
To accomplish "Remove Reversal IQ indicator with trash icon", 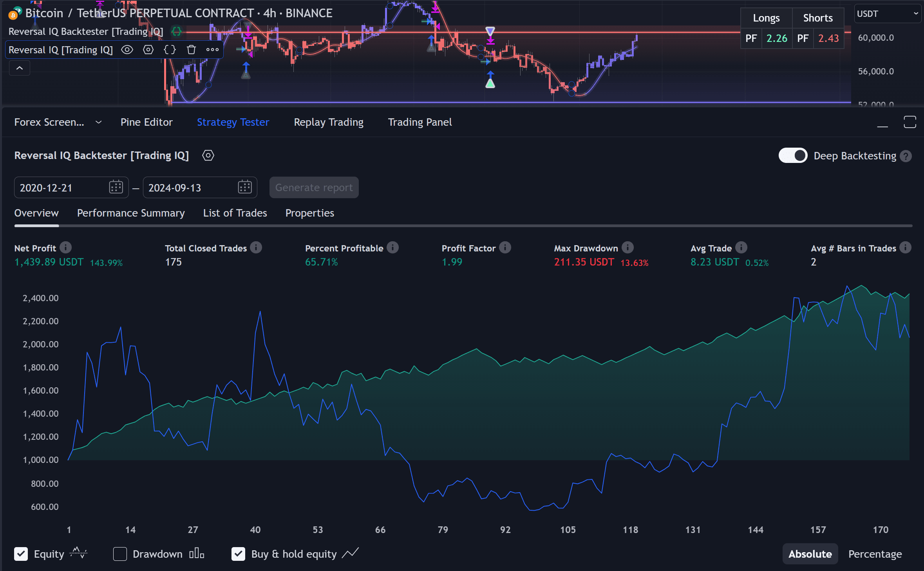I will point(191,50).
